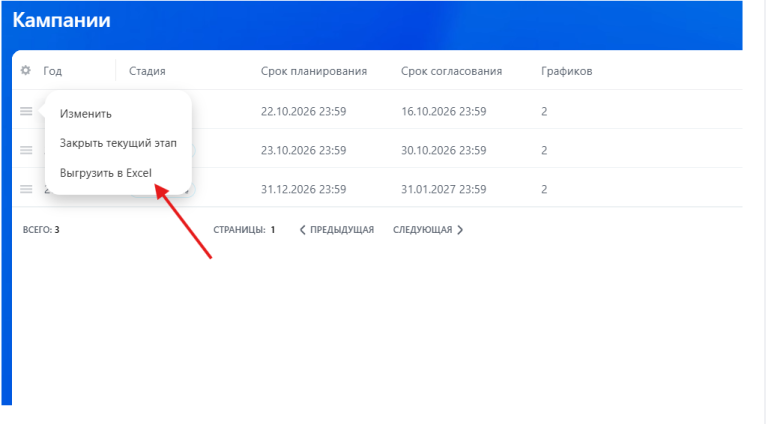
Task: Select planning date 31.12.2026 23:59
Action: [x=303, y=189]
